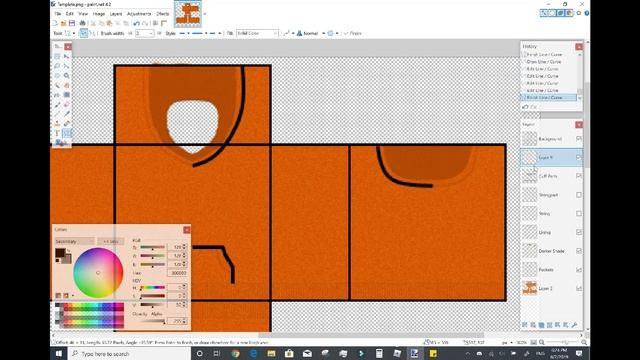640x360 pixels.
Task: Select the Paint Bucket tool
Action: pos(57,95)
